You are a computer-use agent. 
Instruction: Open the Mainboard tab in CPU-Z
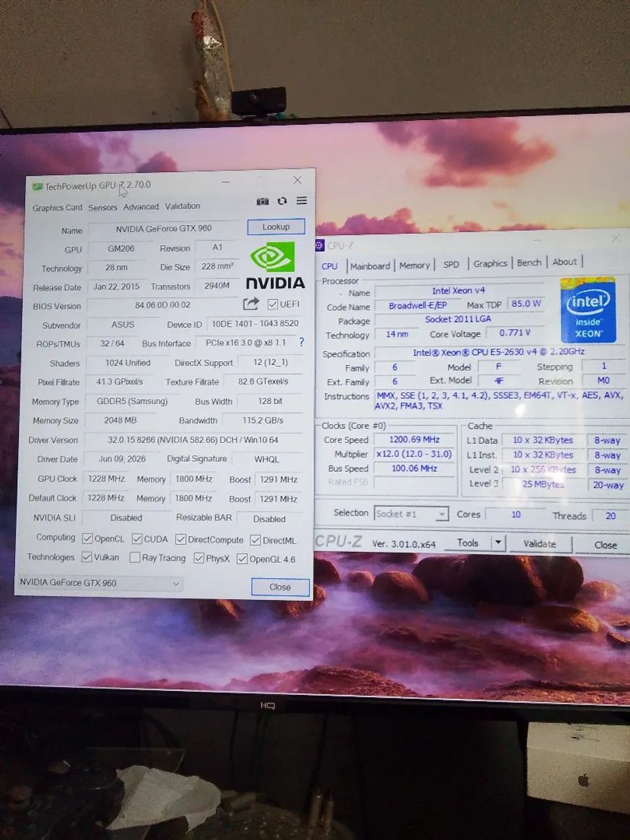[x=370, y=266]
